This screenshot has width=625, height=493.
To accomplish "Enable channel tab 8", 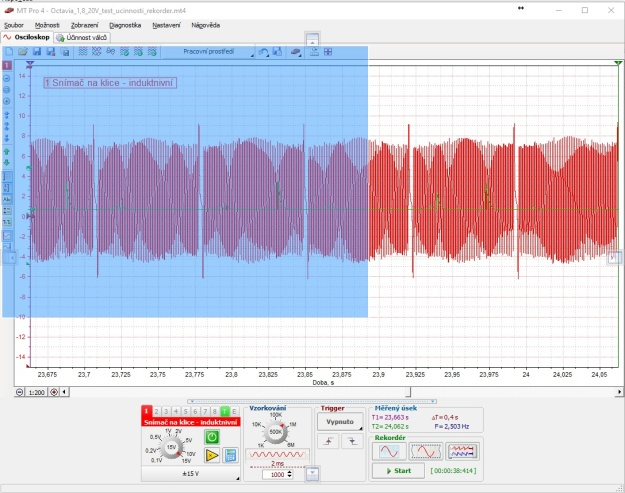I will point(214,411).
